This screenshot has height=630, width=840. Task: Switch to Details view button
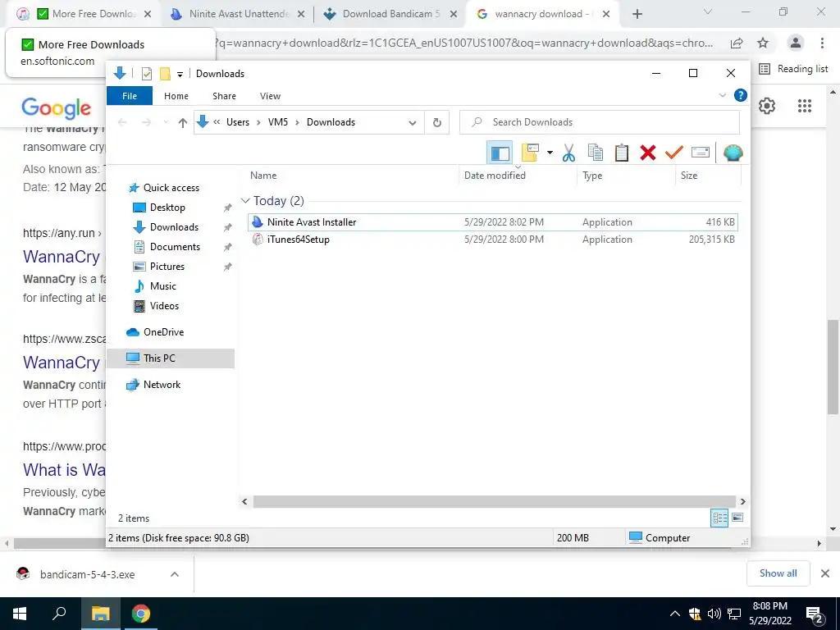click(x=719, y=518)
